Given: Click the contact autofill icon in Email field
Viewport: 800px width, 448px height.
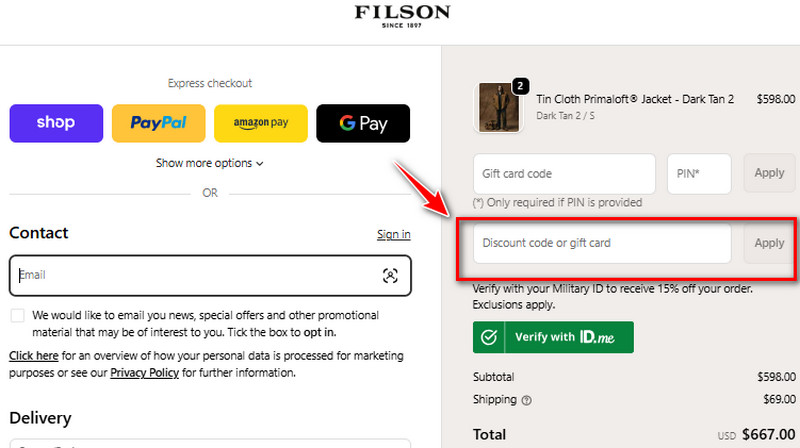Looking at the screenshot, I should [390, 276].
